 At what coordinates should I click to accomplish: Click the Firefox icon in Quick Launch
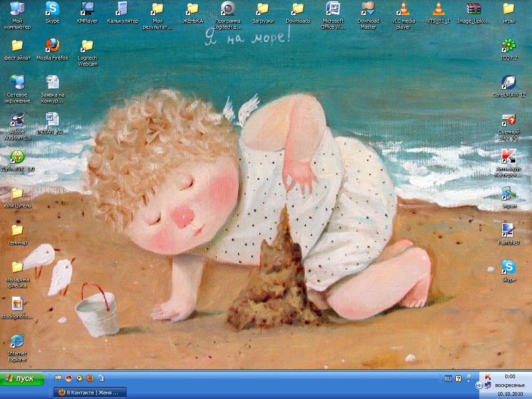tap(90, 378)
